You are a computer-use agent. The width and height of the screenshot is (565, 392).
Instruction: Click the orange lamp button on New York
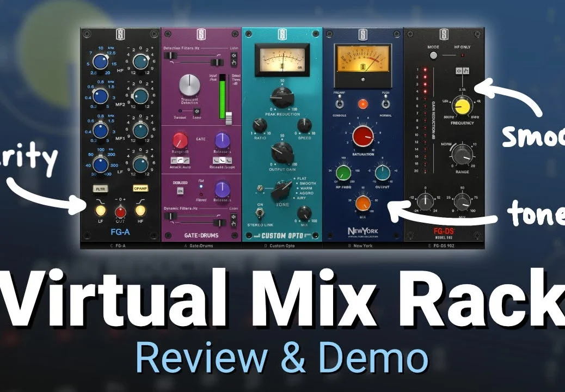[363, 104]
